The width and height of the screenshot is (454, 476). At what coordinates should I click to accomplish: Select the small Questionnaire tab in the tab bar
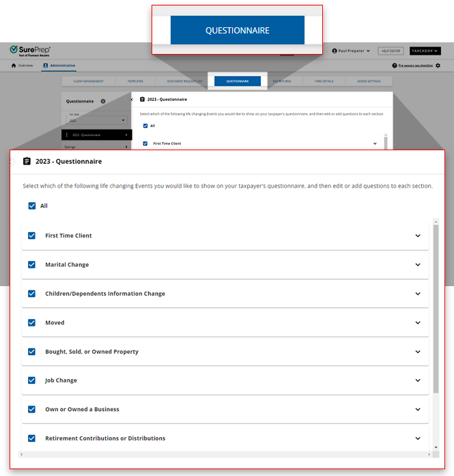pos(238,81)
